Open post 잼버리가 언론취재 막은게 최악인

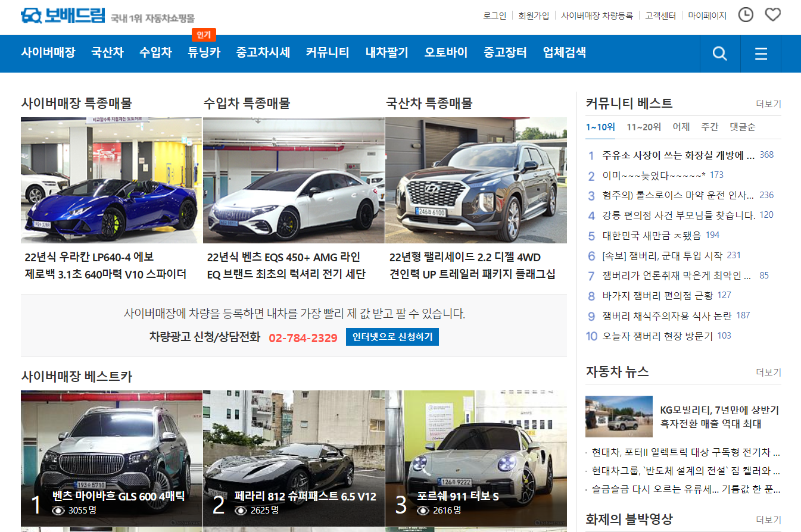tap(677, 276)
